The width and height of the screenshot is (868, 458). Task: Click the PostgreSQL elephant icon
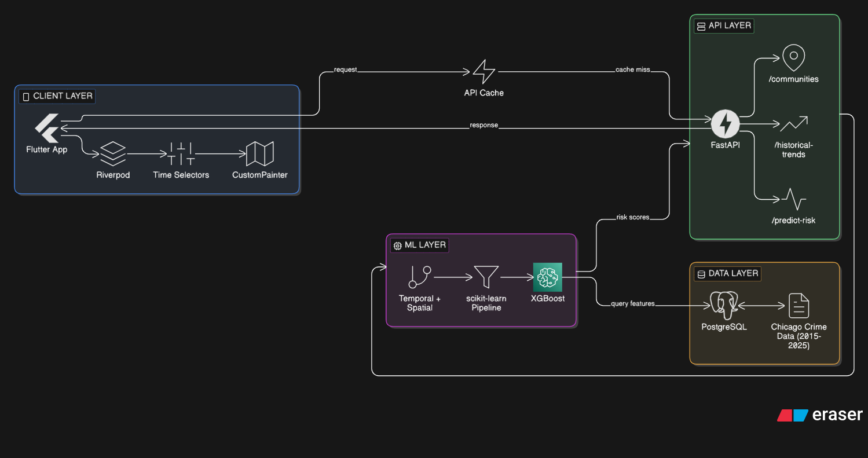coord(724,306)
